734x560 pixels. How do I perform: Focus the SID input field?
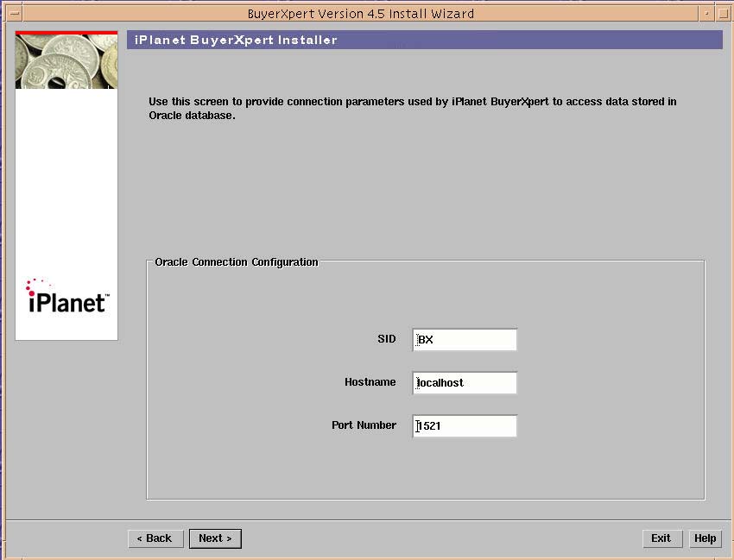465,340
